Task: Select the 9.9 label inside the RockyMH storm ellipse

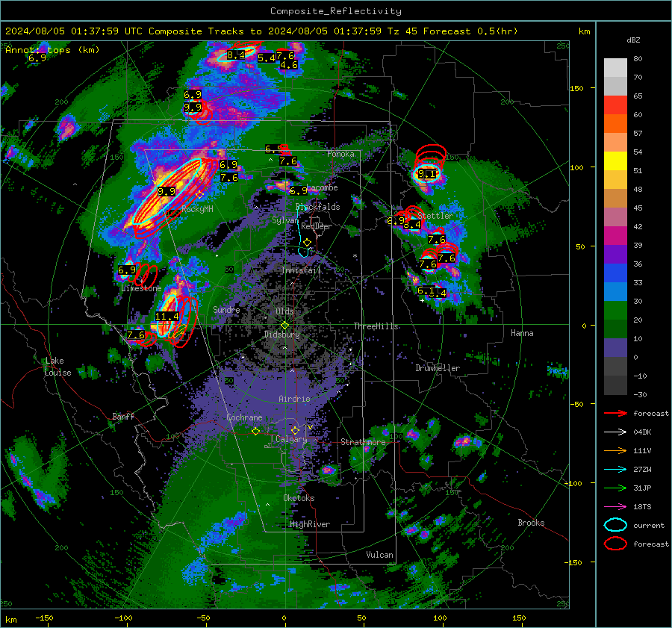Action: [167, 192]
